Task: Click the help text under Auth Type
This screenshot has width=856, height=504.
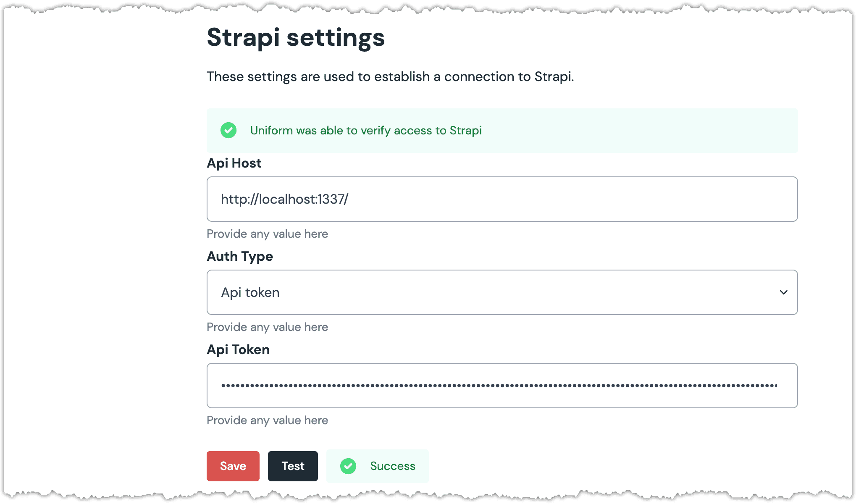Action: coord(267,327)
